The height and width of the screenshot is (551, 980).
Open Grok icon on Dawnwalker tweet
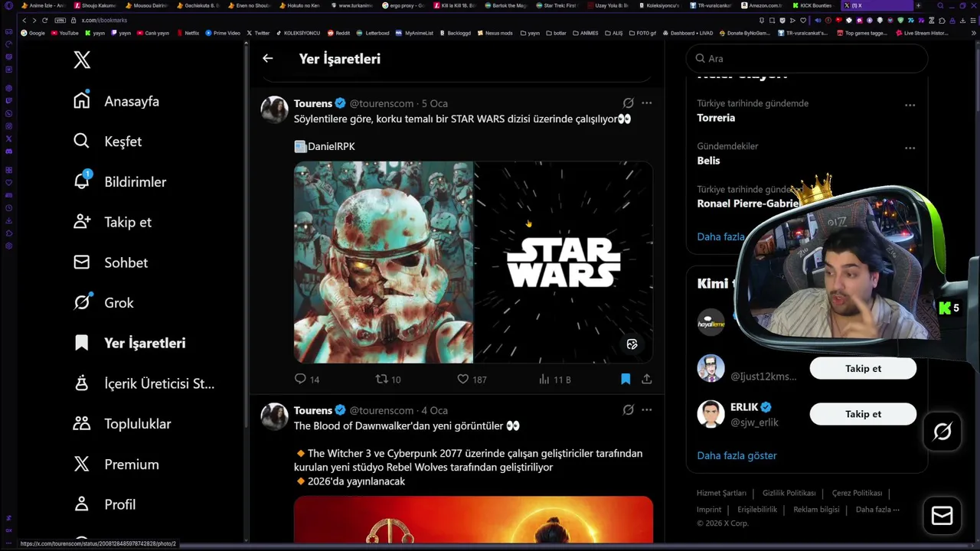click(628, 409)
